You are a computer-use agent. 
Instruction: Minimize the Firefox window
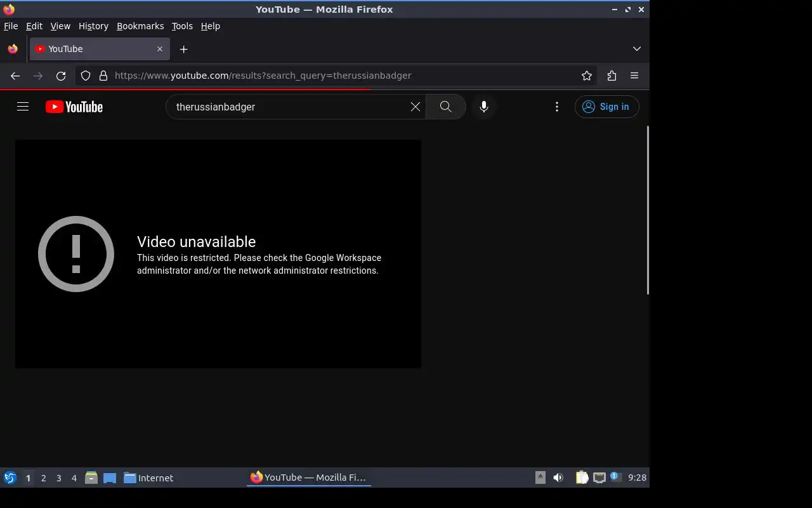[x=615, y=10]
